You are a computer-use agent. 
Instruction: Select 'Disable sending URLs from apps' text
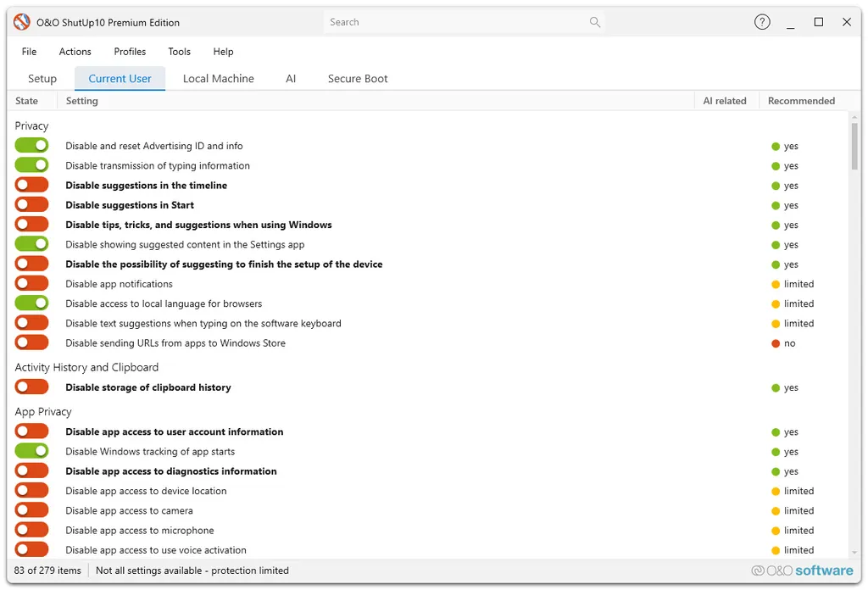pyautogui.click(x=175, y=343)
